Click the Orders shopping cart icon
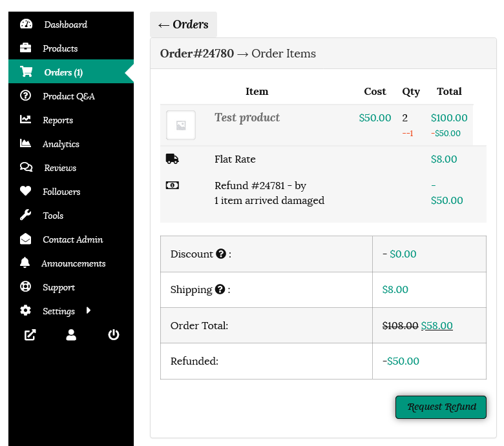Viewport: 504px width, 446px height. 26,72
